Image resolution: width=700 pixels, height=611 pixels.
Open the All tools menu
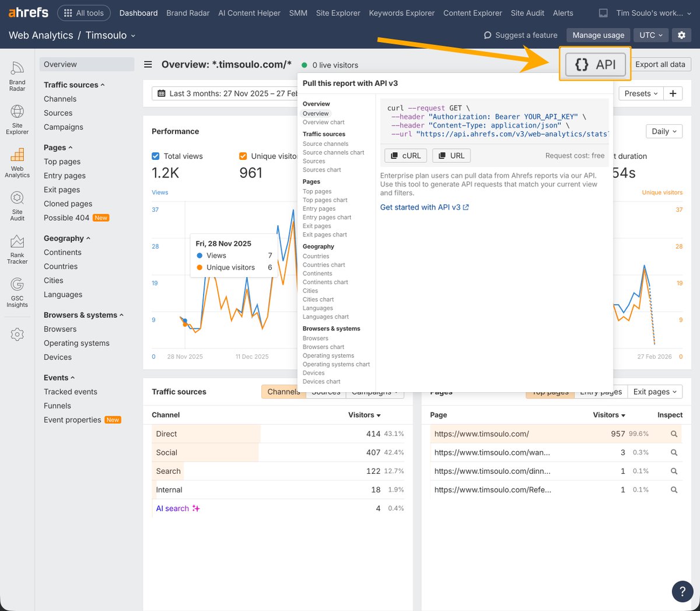83,13
